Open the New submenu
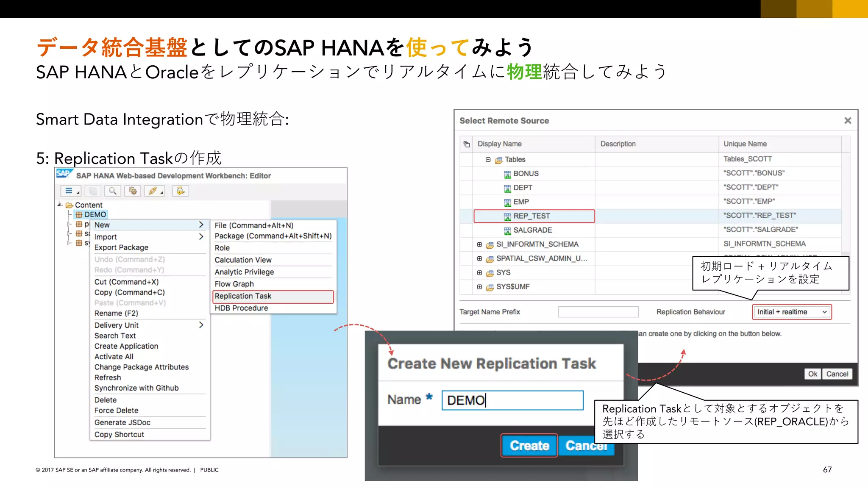 [x=149, y=225]
